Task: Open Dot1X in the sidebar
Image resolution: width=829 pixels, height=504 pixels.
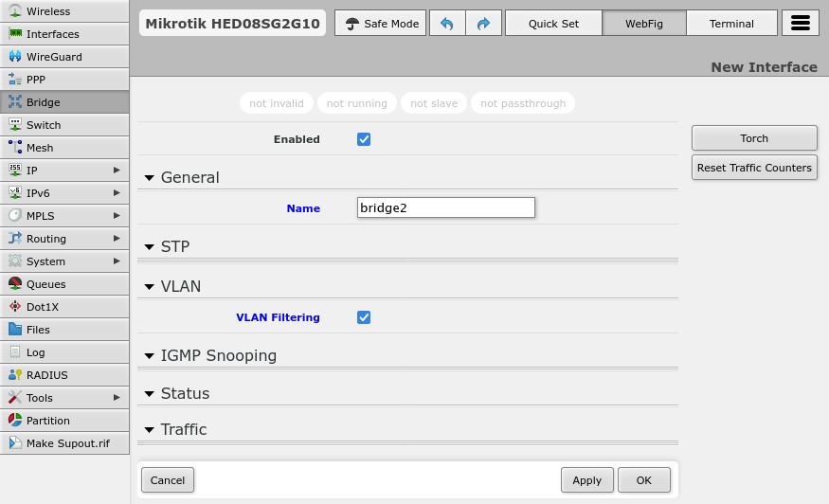Action: coord(45,307)
